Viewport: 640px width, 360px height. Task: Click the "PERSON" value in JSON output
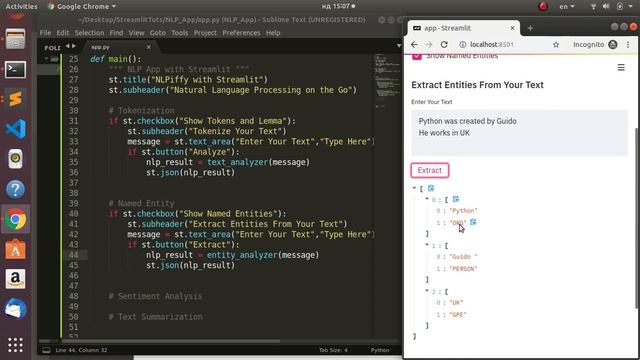pos(463,269)
